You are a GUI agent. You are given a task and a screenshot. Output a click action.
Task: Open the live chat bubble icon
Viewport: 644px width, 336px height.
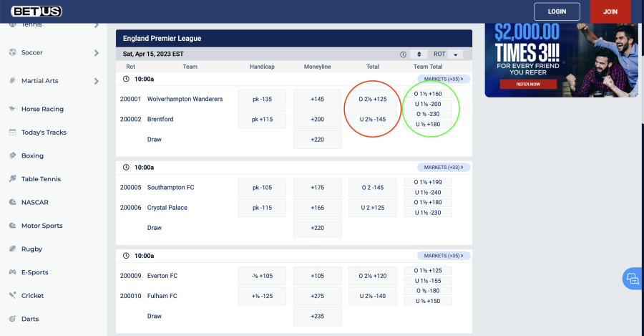pos(633,279)
